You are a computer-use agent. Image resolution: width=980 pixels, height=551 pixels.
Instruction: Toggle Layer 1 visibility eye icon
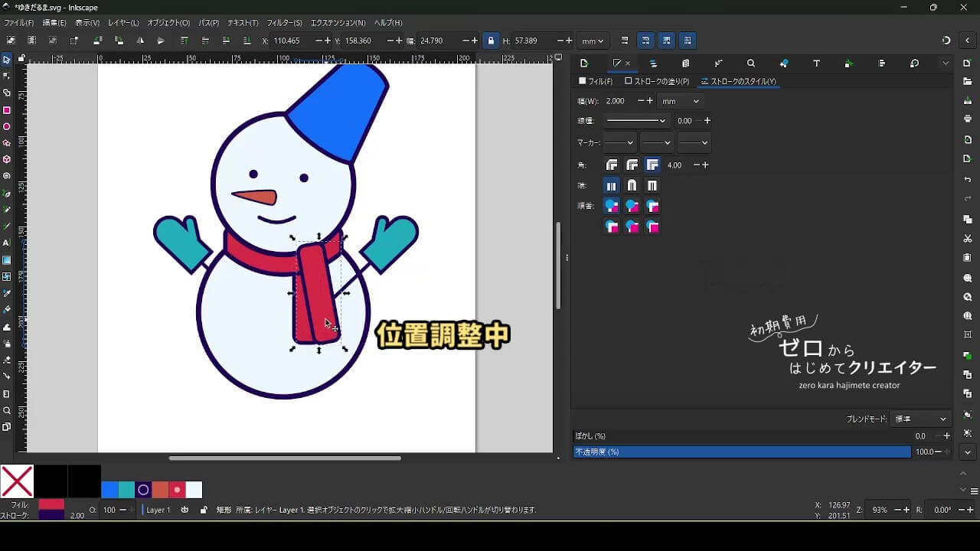pyautogui.click(x=185, y=510)
